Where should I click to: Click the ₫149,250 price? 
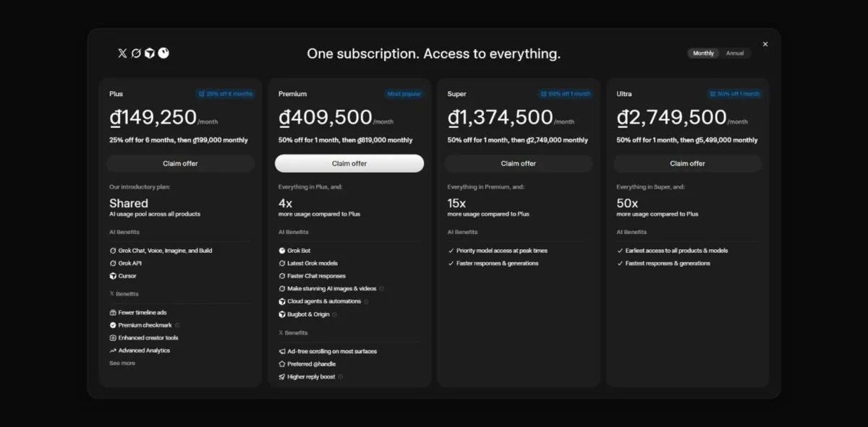pyautogui.click(x=153, y=117)
